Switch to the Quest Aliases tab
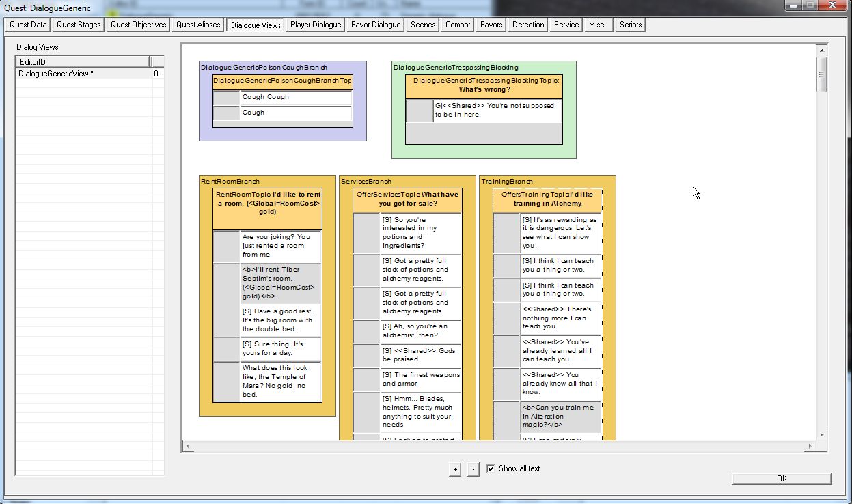Viewport: 852px width, 504px height. (x=198, y=25)
